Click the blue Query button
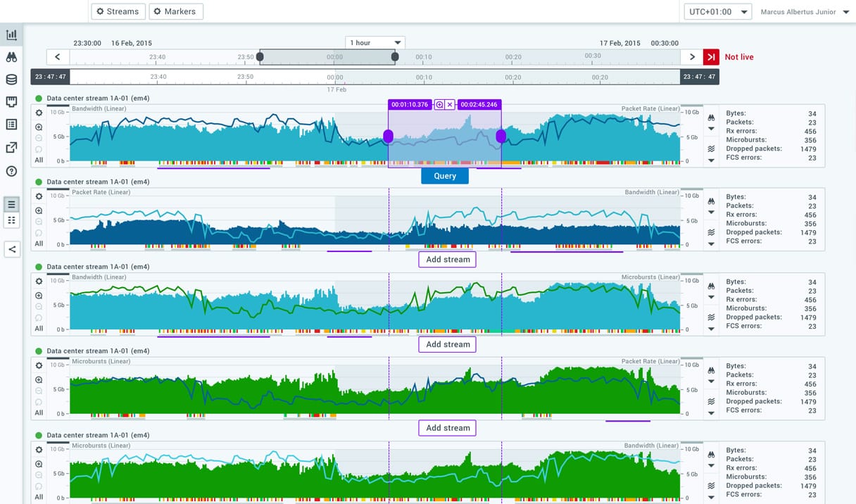Image resolution: width=856 pixels, height=504 pixels. click(445, 176)
